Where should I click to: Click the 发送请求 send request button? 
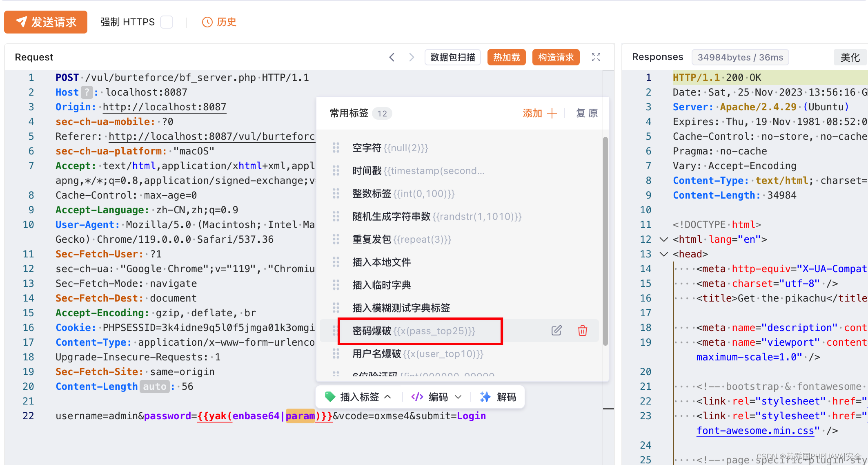click(x=46, y=22)
